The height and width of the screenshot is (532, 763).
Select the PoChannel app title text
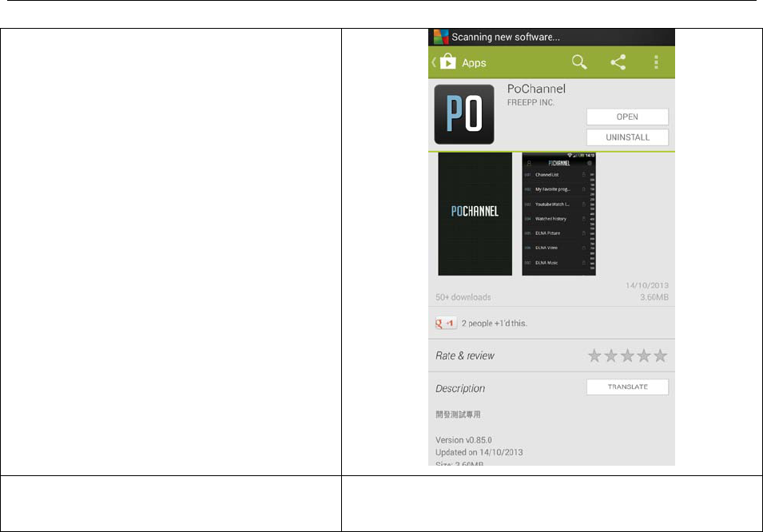[x=536, y=89]
